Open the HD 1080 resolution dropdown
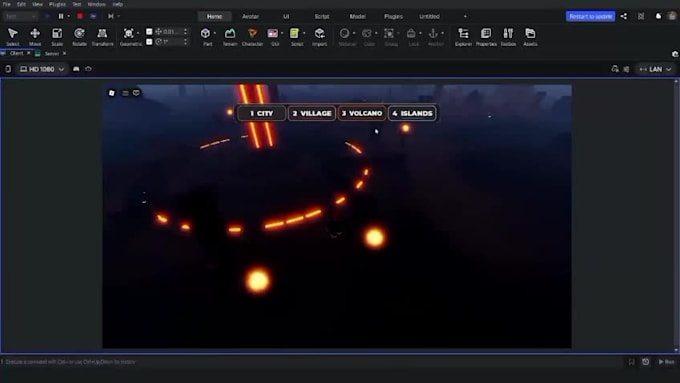Screen dimensions: 680x383 pyautogui.click(x=42, y=69)
